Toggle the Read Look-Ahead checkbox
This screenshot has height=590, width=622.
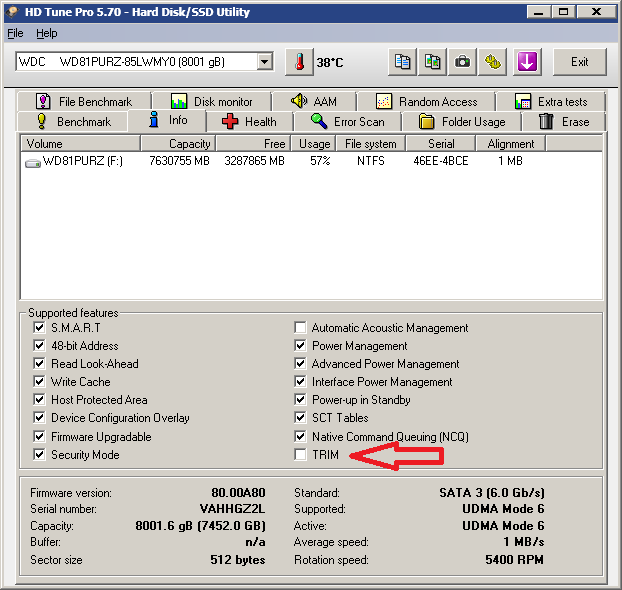[39, 363]
